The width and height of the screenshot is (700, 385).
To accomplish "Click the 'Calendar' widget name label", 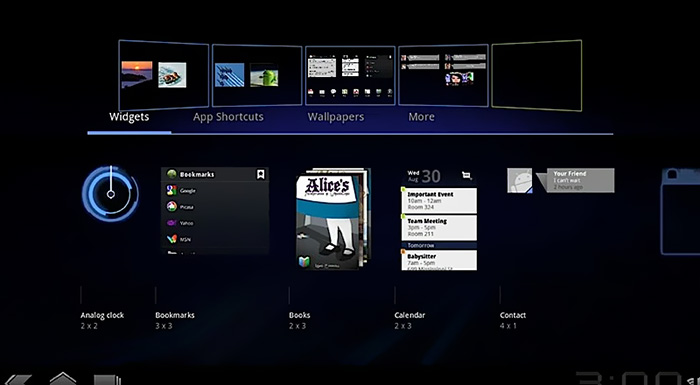I will (x=410, y=315).
